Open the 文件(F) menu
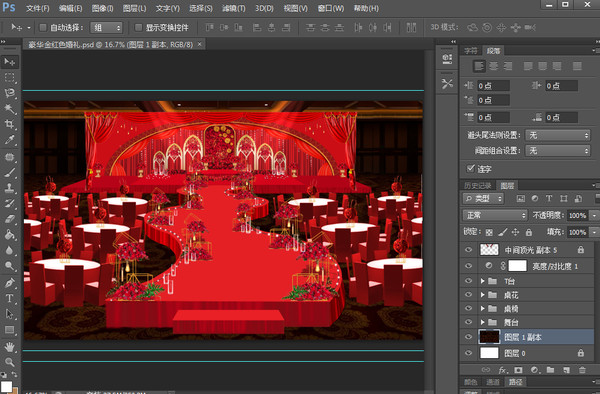This screenshot has width=600, height=394. point(38,8)
